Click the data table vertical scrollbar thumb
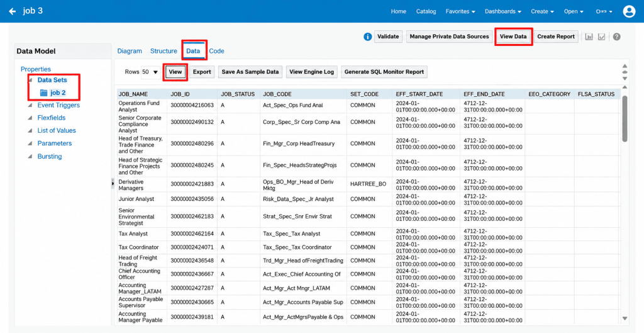The image size is (644, 333). [625, 118]
